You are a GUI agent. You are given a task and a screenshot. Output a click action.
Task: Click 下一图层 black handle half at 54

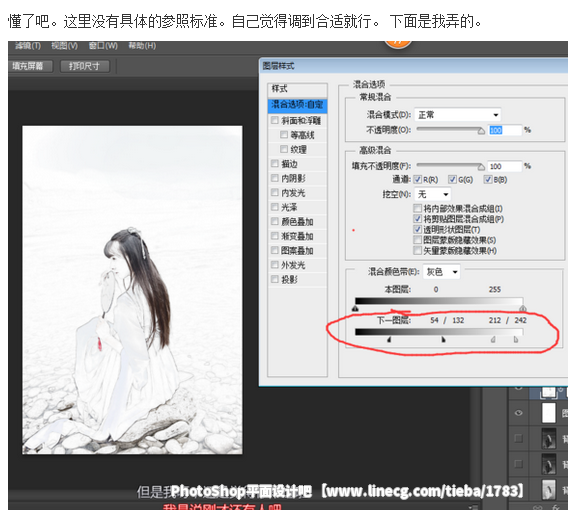[389, 339]
